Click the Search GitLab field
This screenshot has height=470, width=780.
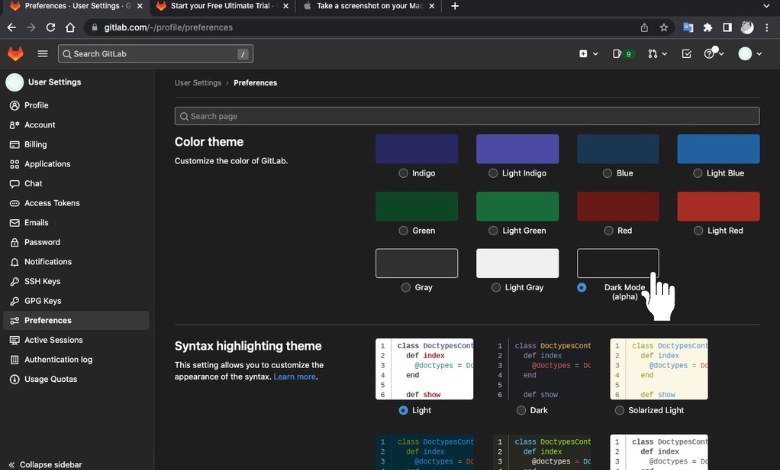click(156, 54)
